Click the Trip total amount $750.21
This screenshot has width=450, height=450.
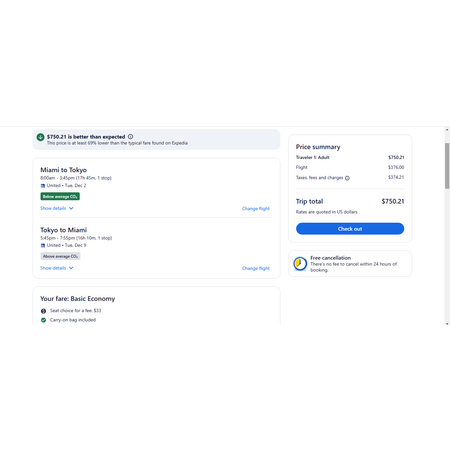[x=393, y=201]
